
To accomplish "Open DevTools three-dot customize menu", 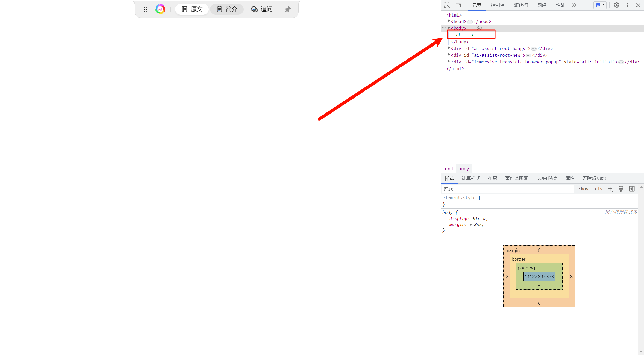I will (x=627, y=5).
